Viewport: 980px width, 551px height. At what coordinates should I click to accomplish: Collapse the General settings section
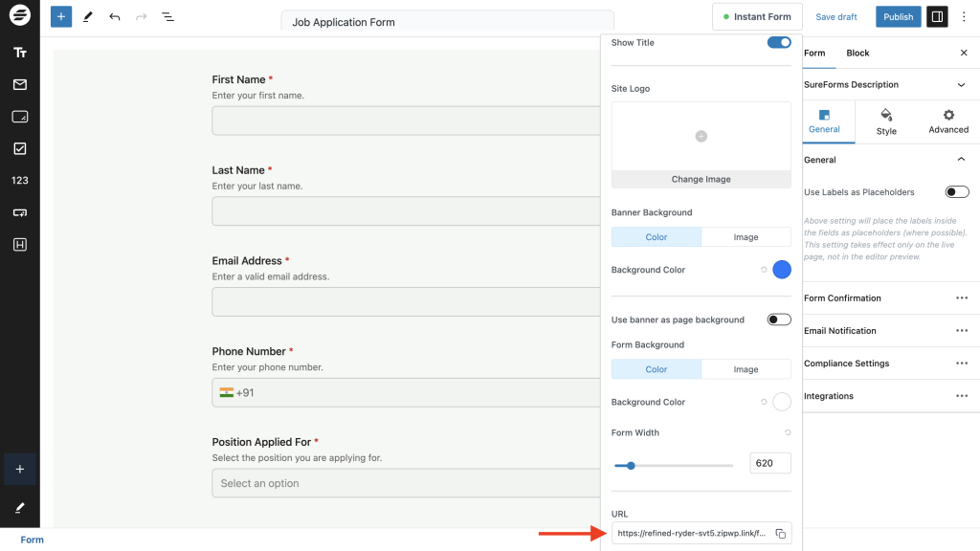[x=961, y=160]
